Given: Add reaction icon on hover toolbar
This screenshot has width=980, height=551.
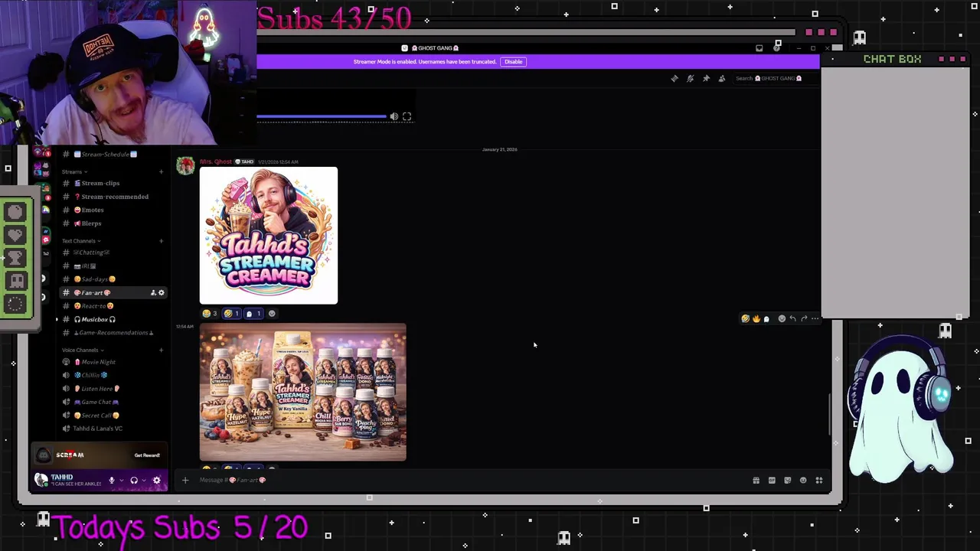Looking at the screenshot, I should [x=782, y=318].
